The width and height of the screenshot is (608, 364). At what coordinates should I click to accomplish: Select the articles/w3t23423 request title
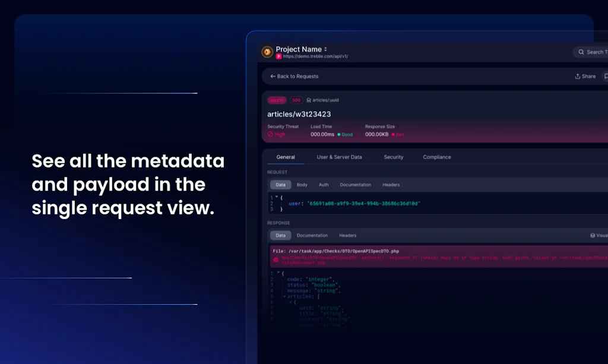pos(299,115)
